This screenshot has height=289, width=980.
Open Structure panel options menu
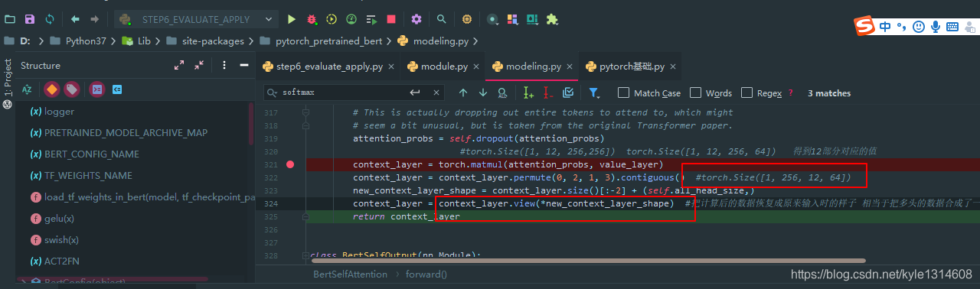[224, 66]
